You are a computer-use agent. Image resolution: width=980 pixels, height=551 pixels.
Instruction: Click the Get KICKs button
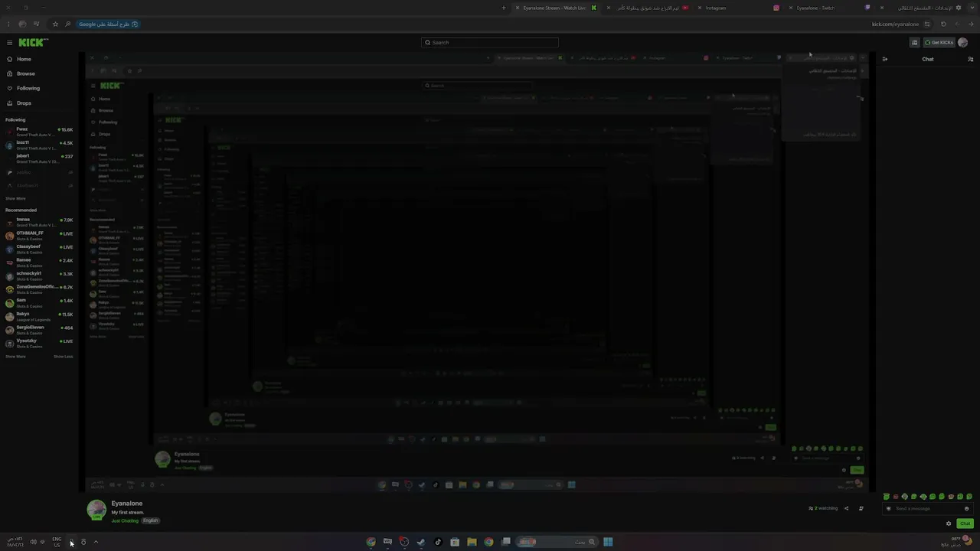coord(939,43)
